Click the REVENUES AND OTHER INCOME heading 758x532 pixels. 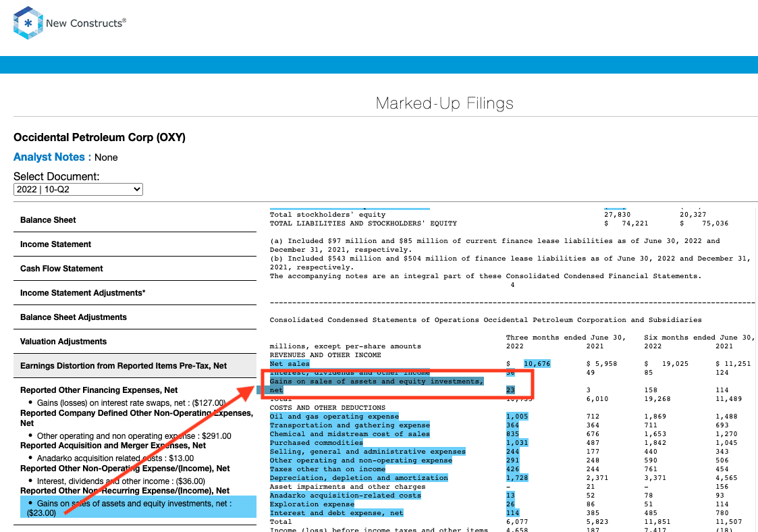(x=325, y=355)
